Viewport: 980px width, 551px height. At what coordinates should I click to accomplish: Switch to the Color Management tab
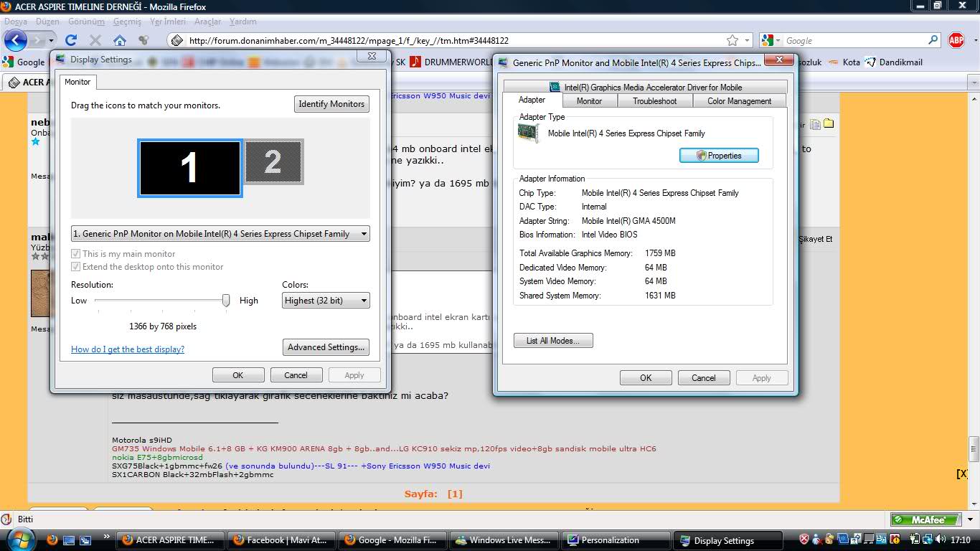pyautogui.click(x=739, y=101)
